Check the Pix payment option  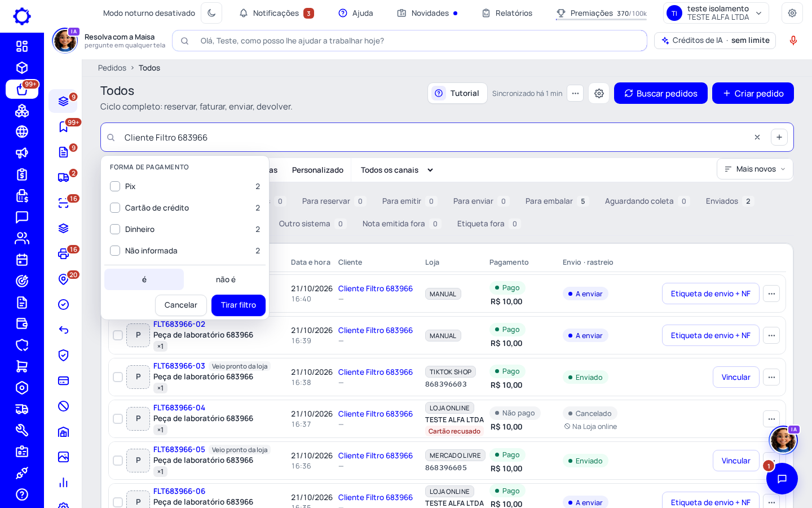pyautogui.click(x=115, y=186)
